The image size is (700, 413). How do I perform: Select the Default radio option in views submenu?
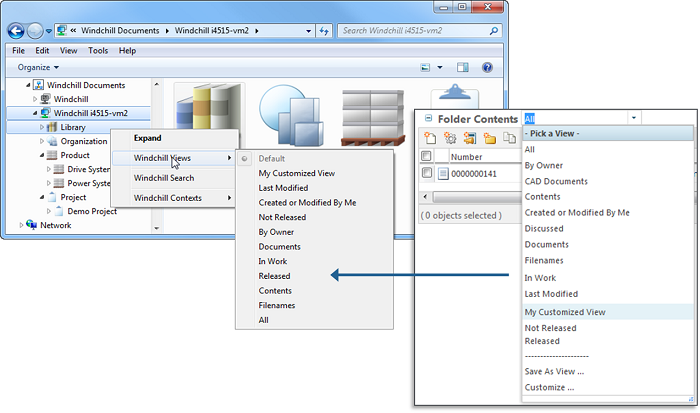(x=245, y=159)
